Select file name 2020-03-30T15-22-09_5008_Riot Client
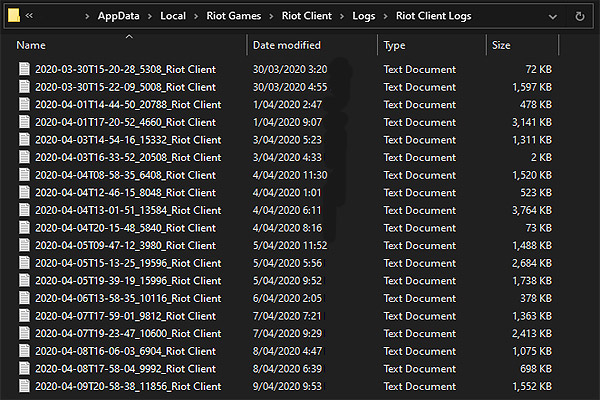Screen dimensions: 600x400 126,87
